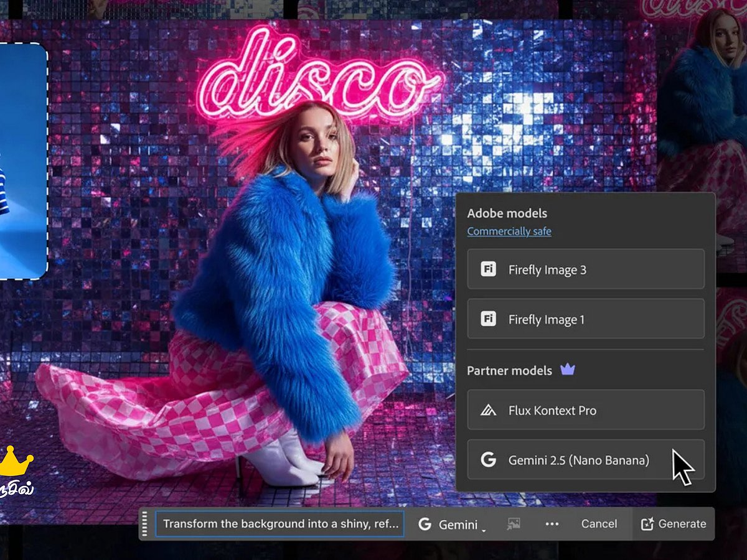Click the Google G icon in Nano Banana row
Image resolution: width=747 pixels, height=560 pixels.
point(488,460)
